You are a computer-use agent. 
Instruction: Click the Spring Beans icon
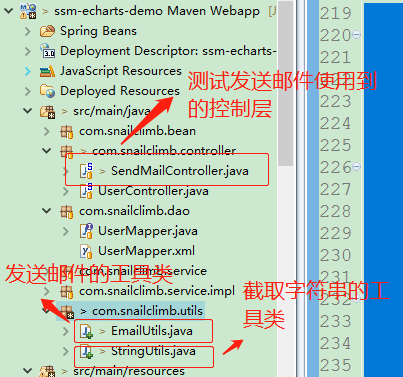(47, 31)
